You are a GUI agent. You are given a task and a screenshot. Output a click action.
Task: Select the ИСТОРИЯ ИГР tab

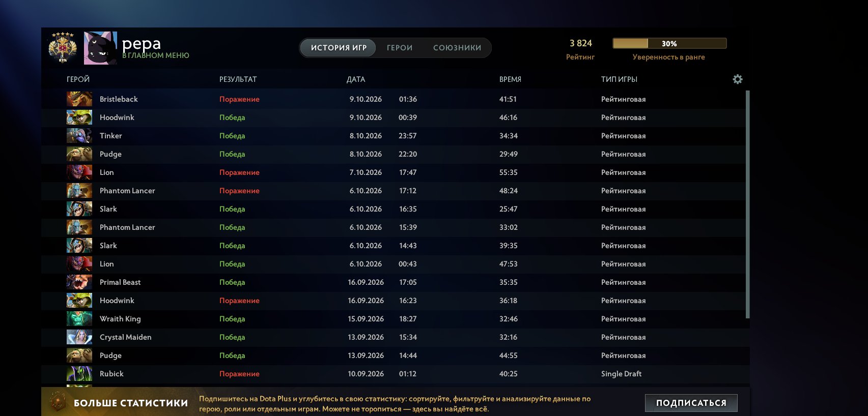point(339,48)
